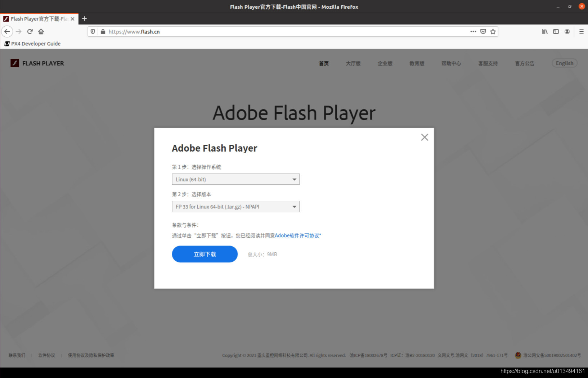Open 教育版 navigation item
The height and width of the screenshot is (378, 588).
(417, 63)
